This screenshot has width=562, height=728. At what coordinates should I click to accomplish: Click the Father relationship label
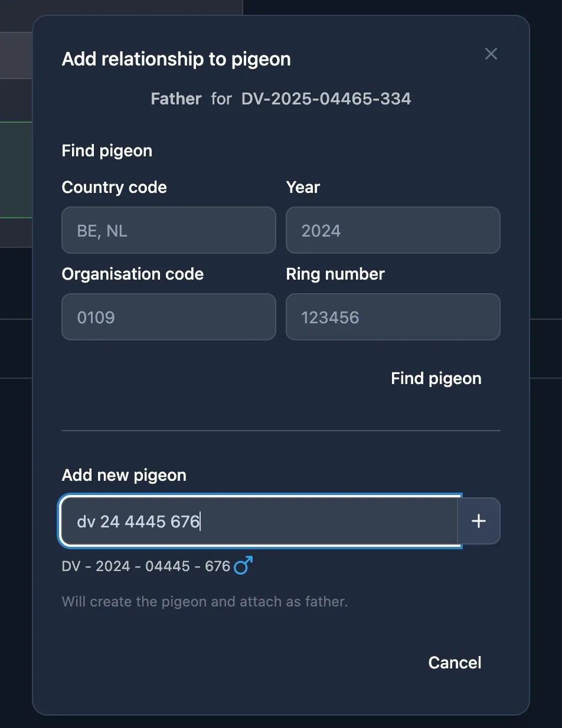pyautogui.click(x=176, y=99)
